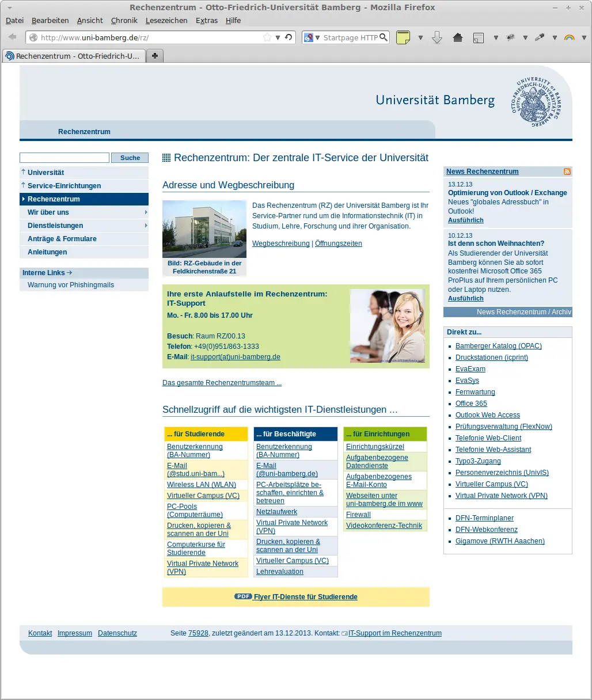Click the window layout toolbar icon

tap(479, 38)
